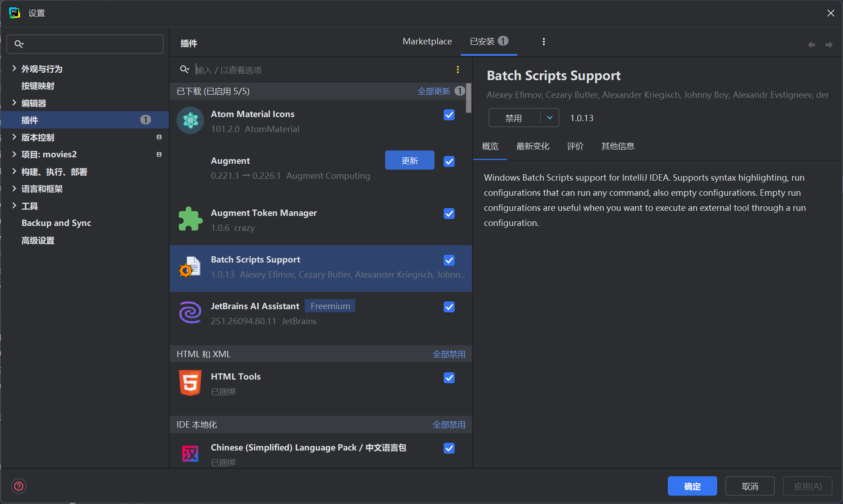Image resolution: width=843 pixels, height=504 pixels.
Task: Open the search options yellow dots menu
Action: pos(457,70)
